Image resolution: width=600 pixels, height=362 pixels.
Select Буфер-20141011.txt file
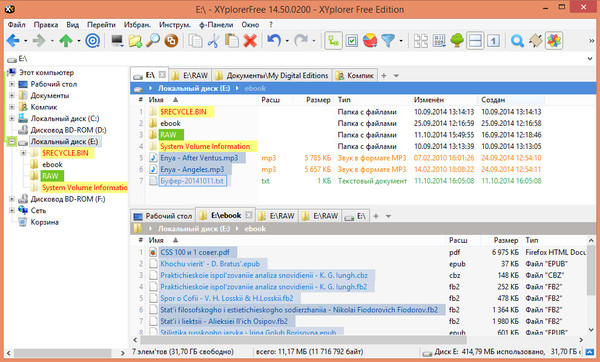pyautogui.click(x=192, y=181)
